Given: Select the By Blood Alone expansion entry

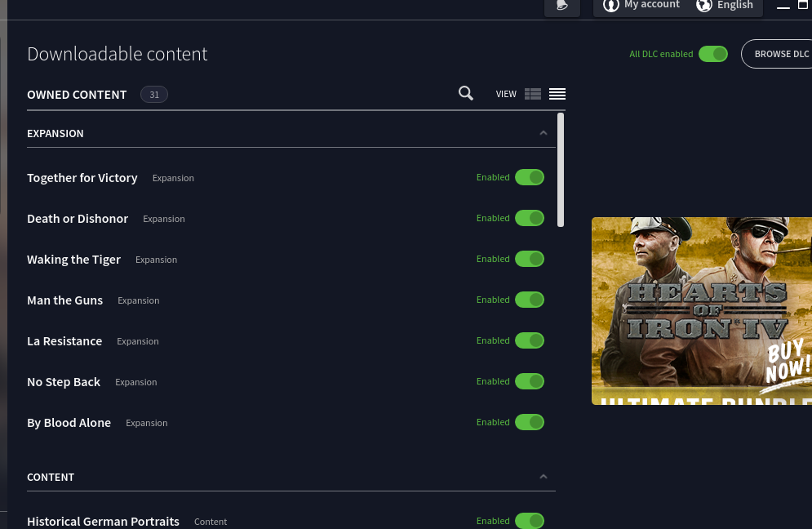Looking at the screenshot, I should tap(69, 423).
